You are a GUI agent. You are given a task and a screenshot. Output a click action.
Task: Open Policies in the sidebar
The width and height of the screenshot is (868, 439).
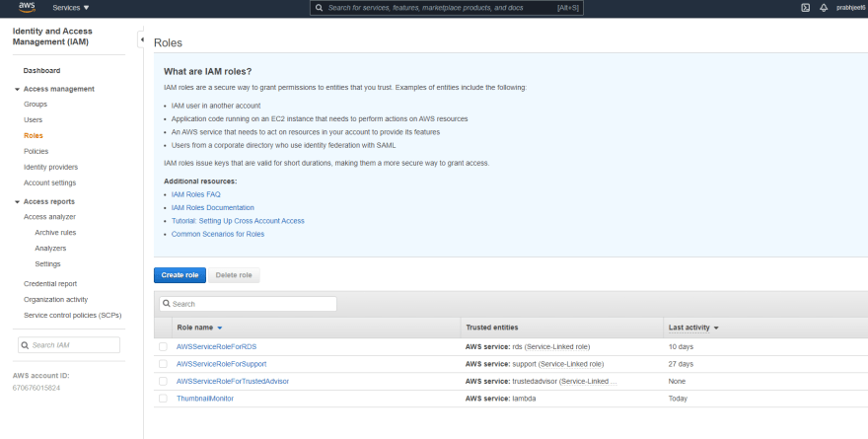point(36,151)
